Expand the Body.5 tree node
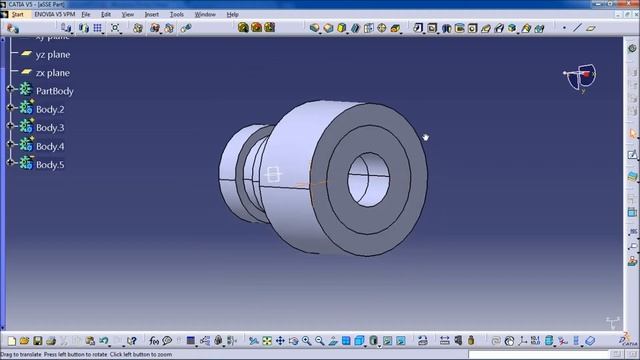 pyautogui.click(x=10, y=162)
